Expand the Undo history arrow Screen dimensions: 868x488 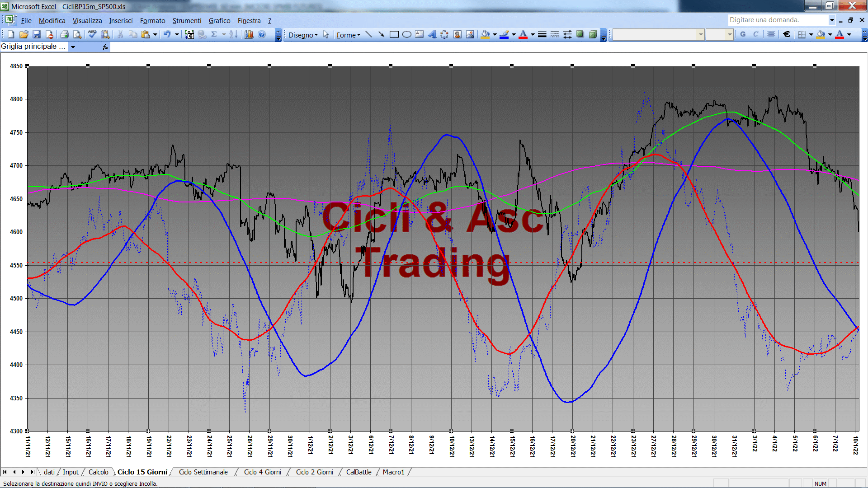pos(177,34)
